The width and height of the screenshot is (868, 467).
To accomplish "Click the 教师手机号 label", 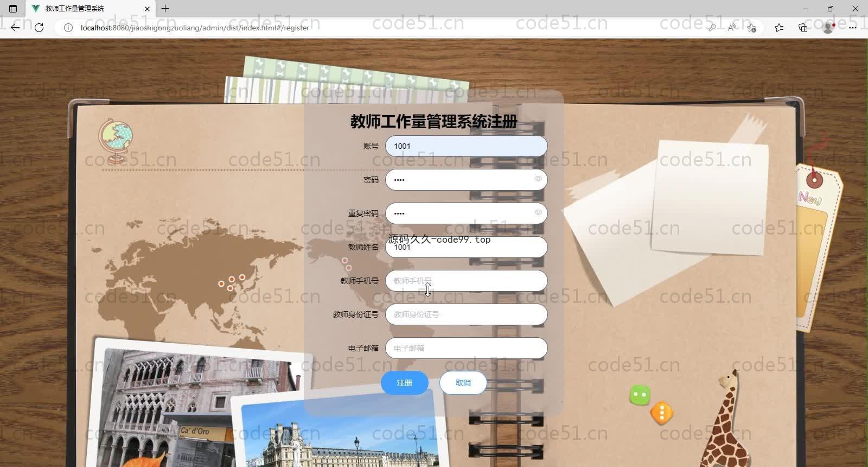I will pos(360,281).
